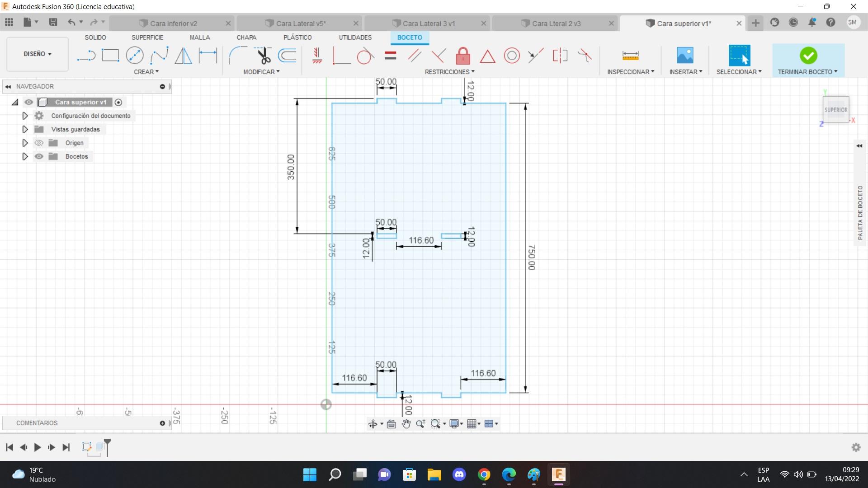Open the RESTRICCIONES dropdown menu
Viewport: 868px width, 488px height.
pyautogui.click(x=449, y=72)
